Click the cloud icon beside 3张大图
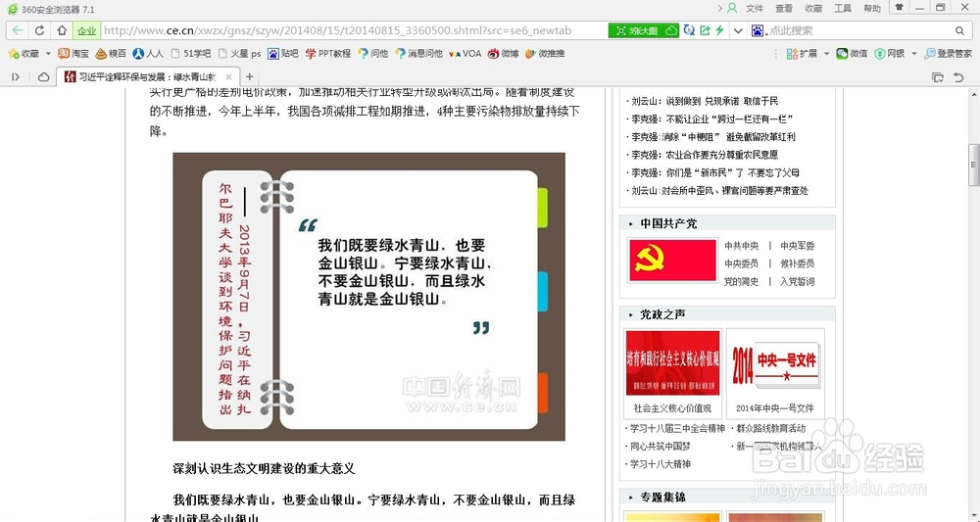The width and height of the screenshot is (980, 522). 672,30
